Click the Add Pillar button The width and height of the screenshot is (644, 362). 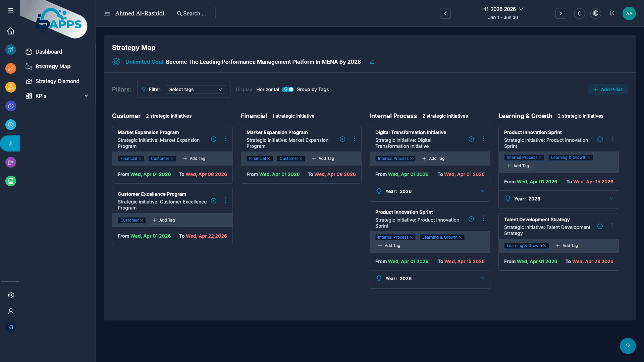[x=608, y=89]
